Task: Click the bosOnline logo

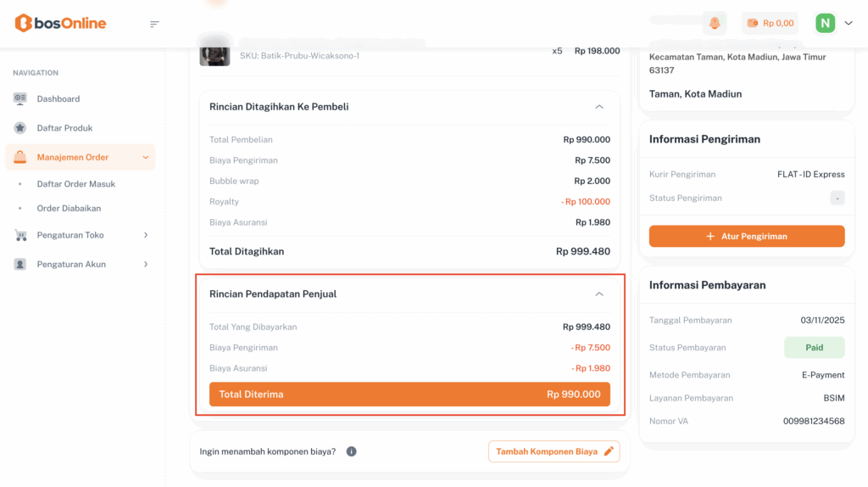Action: [60, 23]
